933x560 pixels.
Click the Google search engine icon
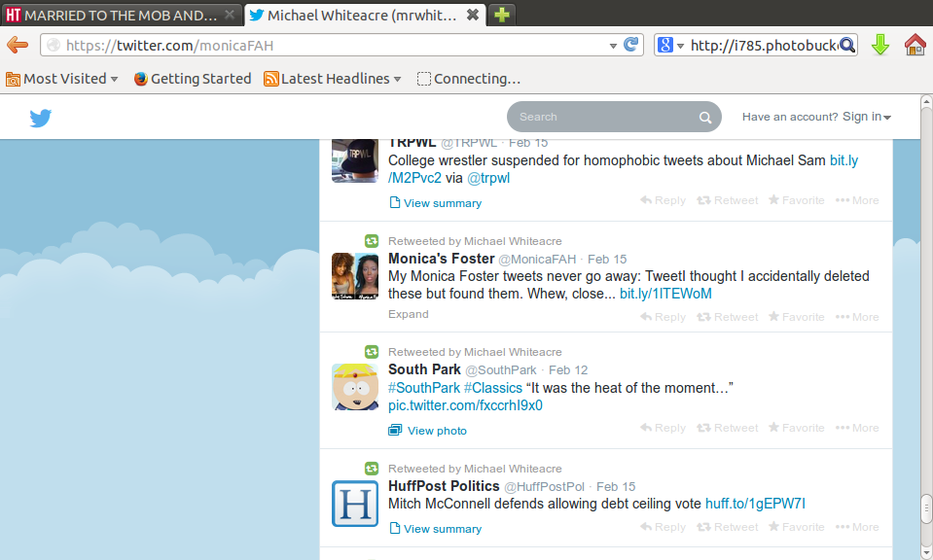tap(665, 45)
